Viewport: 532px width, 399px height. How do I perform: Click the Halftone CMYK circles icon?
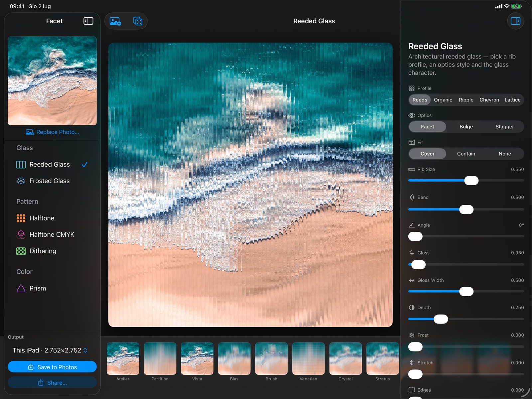pyautogui.click(x=21, y=235)
